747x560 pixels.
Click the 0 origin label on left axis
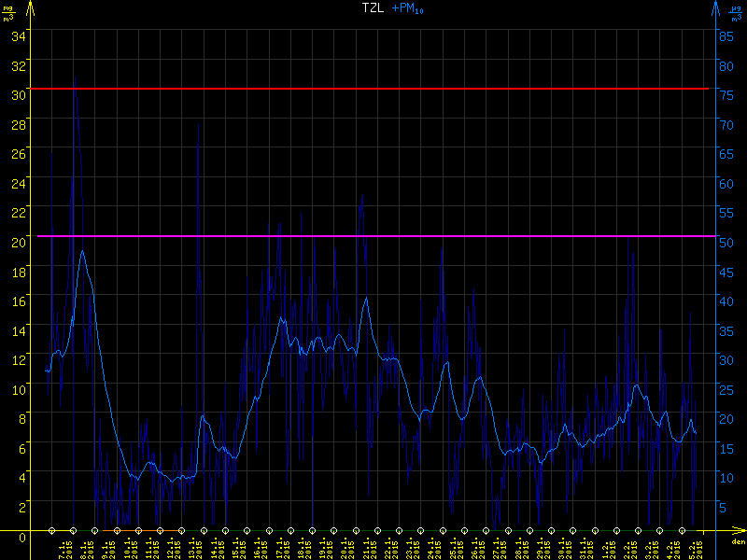click(x=7, y=536)
